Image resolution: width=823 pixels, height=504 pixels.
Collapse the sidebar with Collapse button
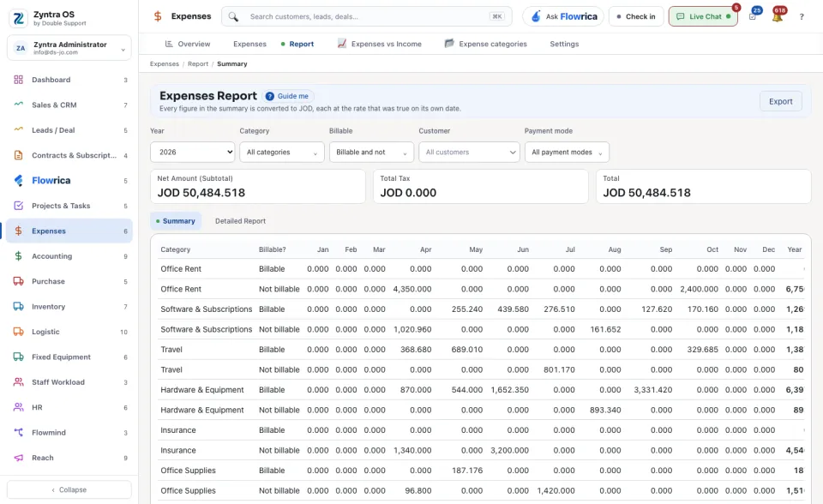69,489
